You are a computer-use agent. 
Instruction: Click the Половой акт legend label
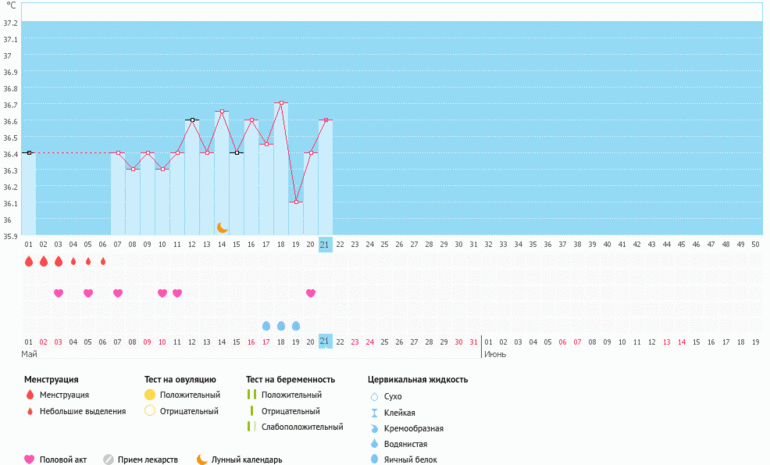pyautogui.click(x=65, y=460)
